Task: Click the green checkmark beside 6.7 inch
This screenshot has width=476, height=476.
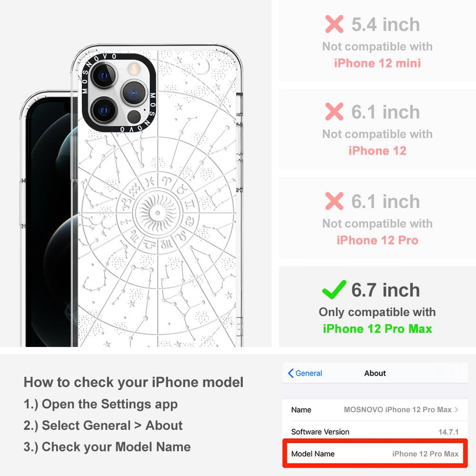Action: pos(334,289)
